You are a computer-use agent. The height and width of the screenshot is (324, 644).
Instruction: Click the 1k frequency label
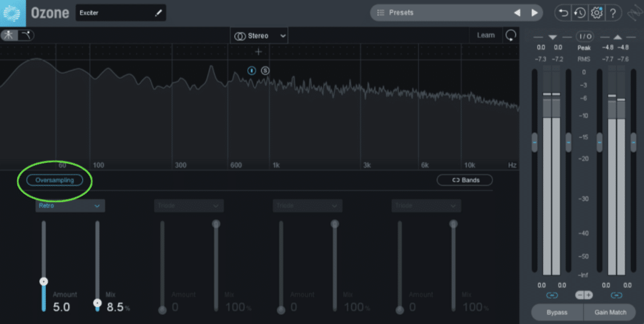coord(276,165)
